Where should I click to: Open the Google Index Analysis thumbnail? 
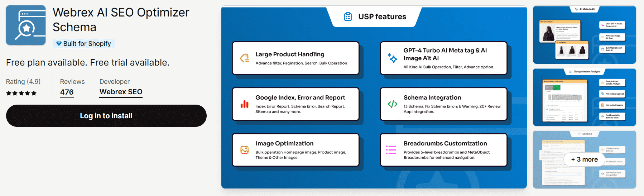point(585,97)
